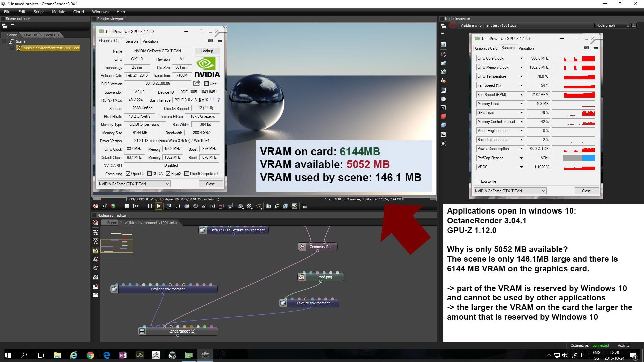This screenshot has width=644, height=362.
Task: Toggle the OpenCL computing checkbox
Action: coord(128,174)
